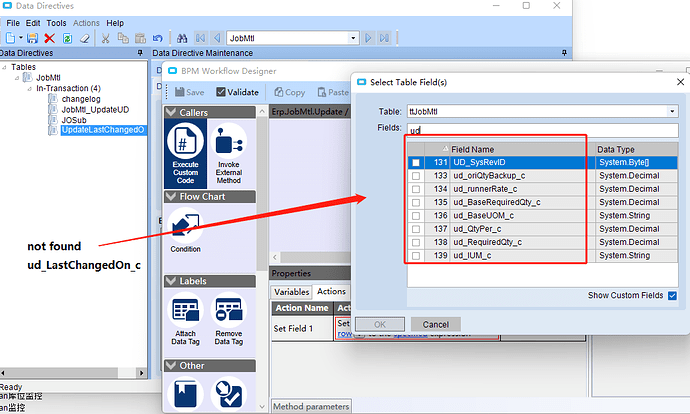This screenshot has height=414, width=690.
Task: Click Copy in BPM Workflow Designer toolbar
Action: pos(290,92)
